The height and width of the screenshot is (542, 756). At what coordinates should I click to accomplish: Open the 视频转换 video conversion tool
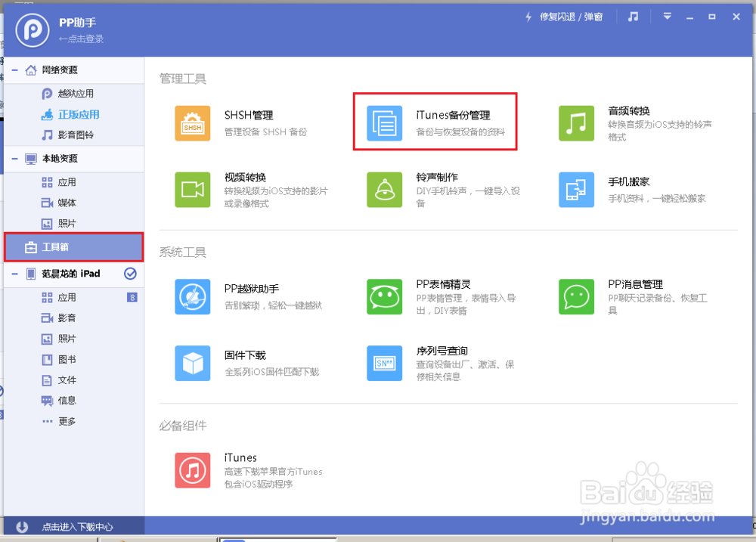[x=192, y=190]
